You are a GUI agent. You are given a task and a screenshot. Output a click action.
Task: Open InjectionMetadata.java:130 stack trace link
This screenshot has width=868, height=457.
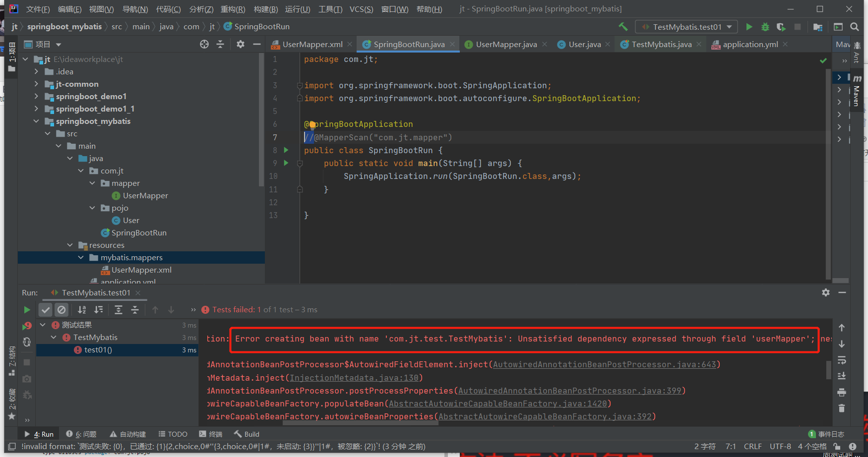pyautogui.click(x=354, y=378)
